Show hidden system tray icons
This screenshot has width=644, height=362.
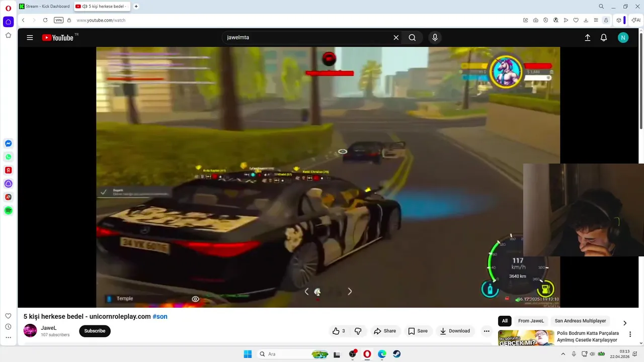coord(563,354)
